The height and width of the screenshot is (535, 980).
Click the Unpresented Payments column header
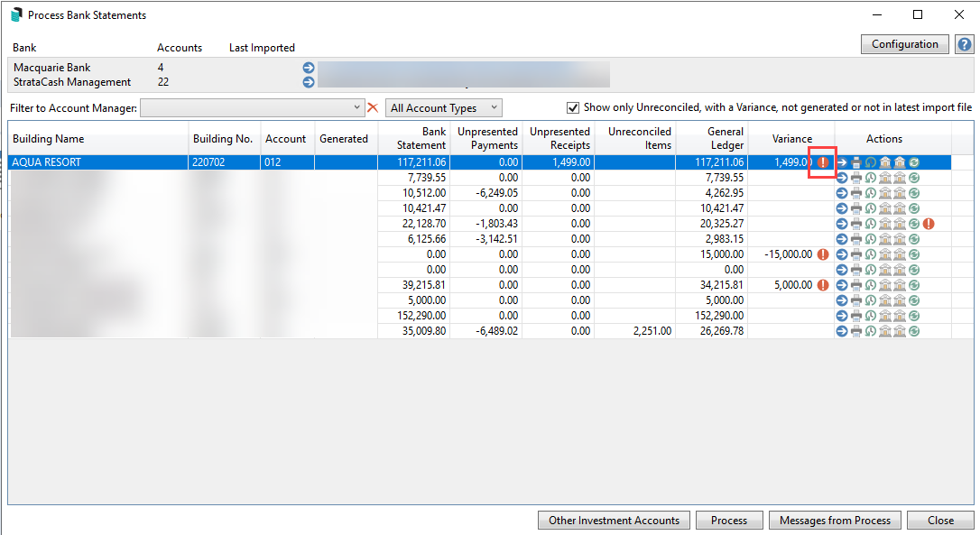[486, 139]
